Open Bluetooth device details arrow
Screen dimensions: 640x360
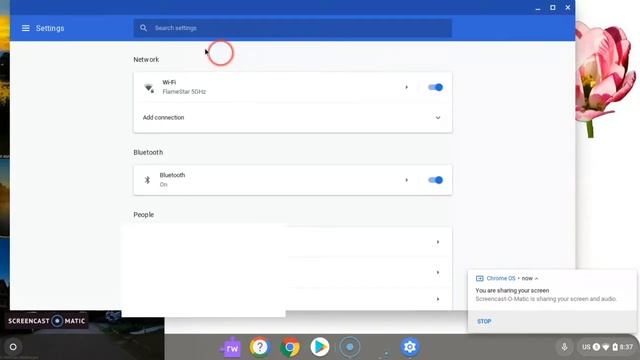point(406,180)
